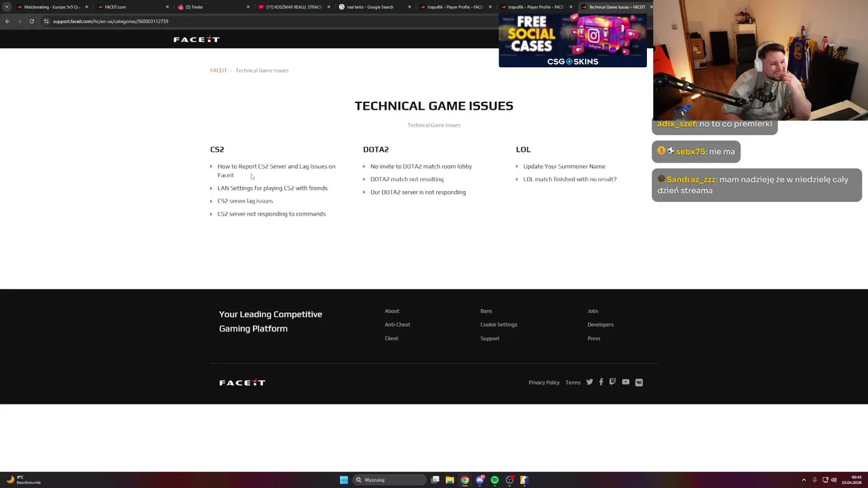Open FACEIT VK social icon in footer

tap(639, 382)
